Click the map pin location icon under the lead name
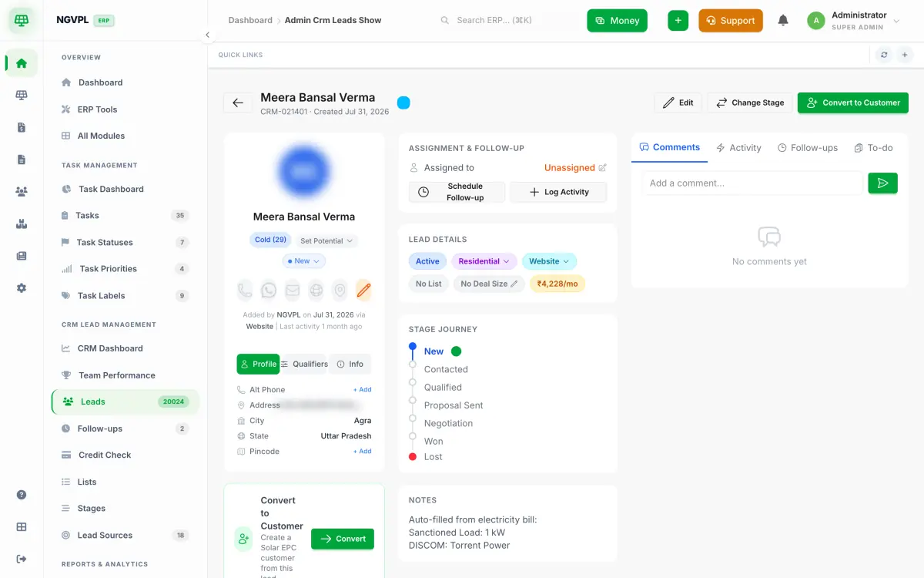 point(340,291)
